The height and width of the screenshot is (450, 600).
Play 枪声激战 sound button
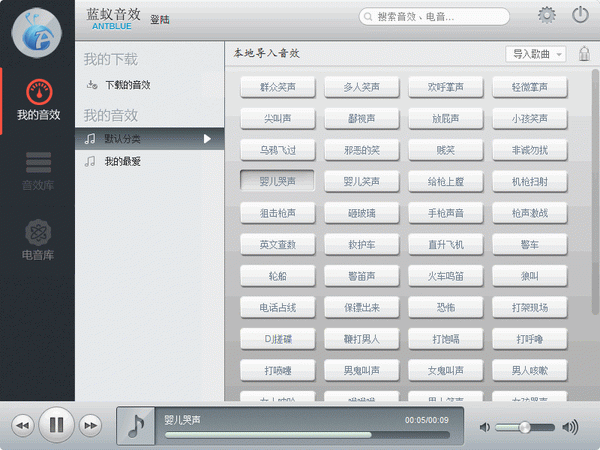coord(530,213)
